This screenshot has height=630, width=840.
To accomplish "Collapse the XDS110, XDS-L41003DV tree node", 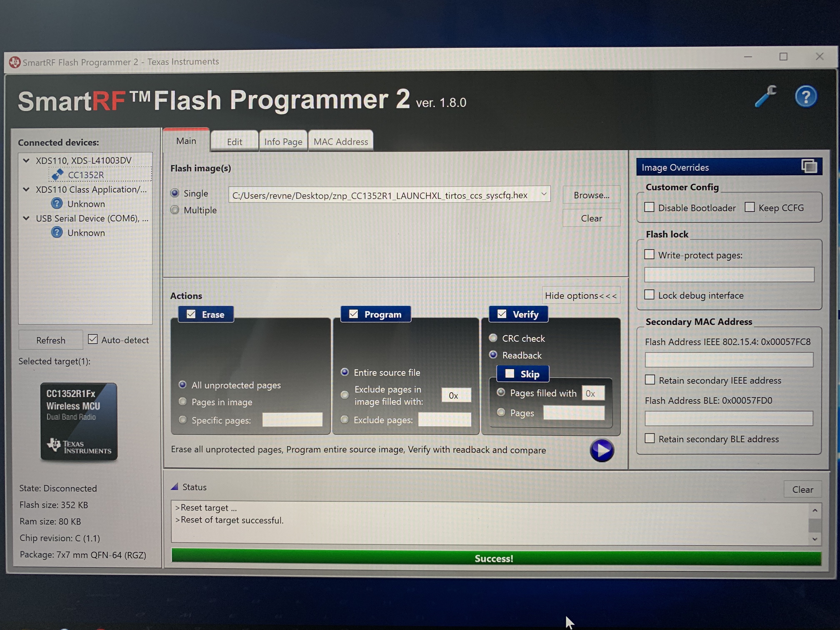I will pos(26,160).
